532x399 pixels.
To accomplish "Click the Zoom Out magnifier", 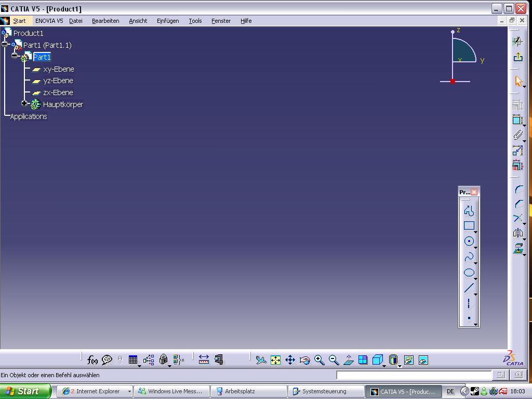I will pyautogui.click(x=334, y=360).
